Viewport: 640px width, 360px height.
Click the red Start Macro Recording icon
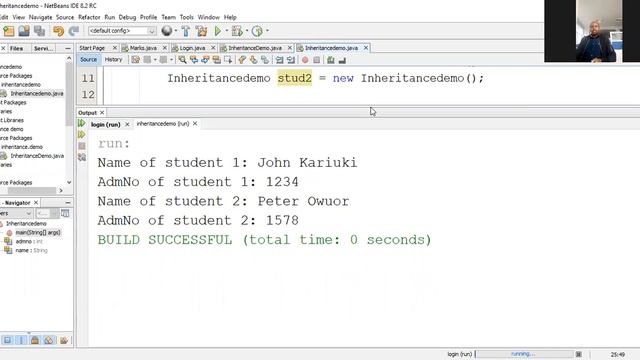point(305,60)
